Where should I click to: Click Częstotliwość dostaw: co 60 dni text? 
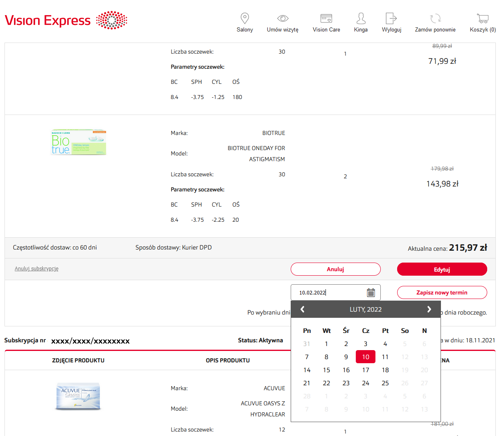55,247
